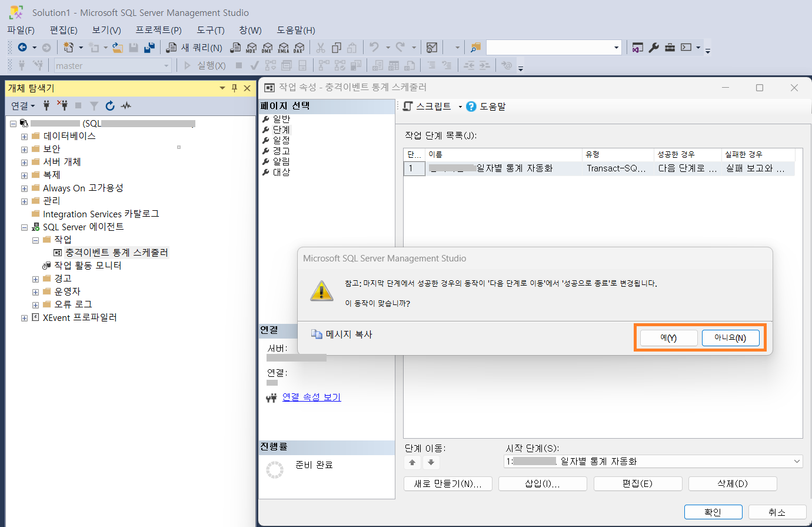
Task: Click the command window icon
Action: pyautogui.click(x=686, y=48)
